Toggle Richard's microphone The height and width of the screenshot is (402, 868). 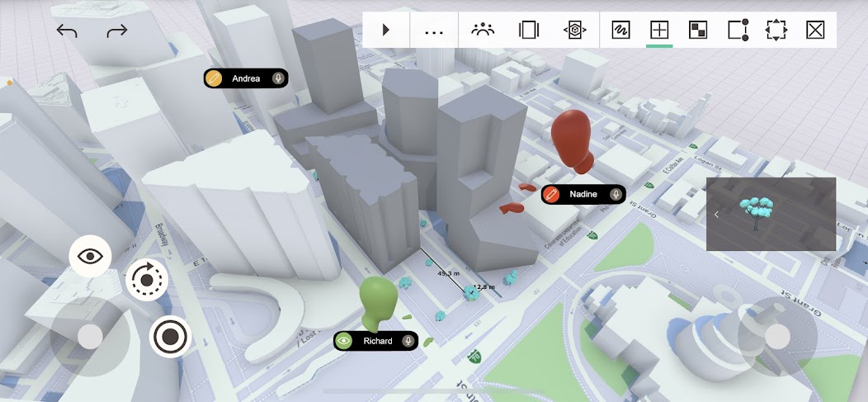point(408,341)
